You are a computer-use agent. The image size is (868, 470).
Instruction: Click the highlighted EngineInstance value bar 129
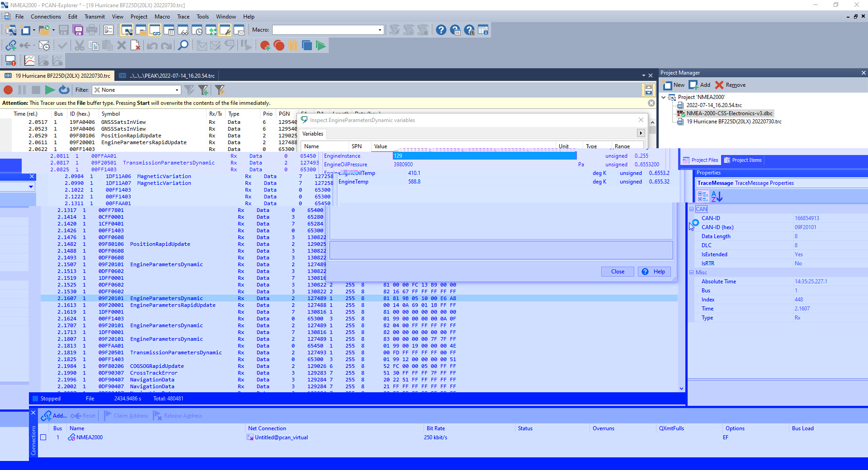485,156
